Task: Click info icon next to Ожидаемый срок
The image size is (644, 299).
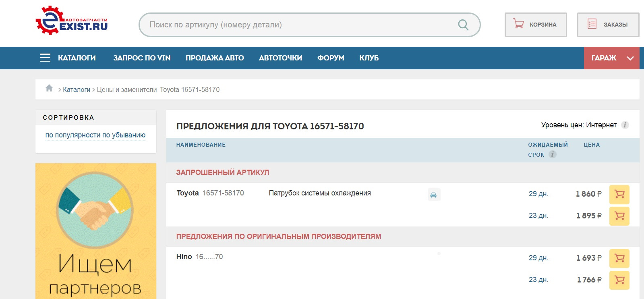Action: click(x=553, y=154)
